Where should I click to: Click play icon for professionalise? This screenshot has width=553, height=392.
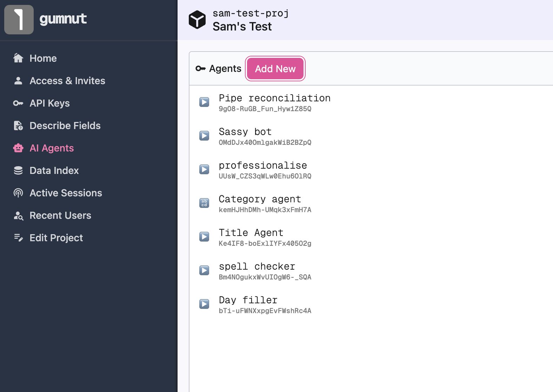click(x=204, y=169)
